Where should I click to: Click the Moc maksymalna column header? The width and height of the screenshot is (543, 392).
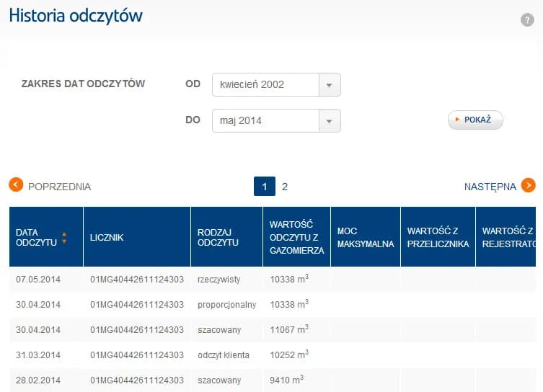pyautogui.click(x=365, y=237)
